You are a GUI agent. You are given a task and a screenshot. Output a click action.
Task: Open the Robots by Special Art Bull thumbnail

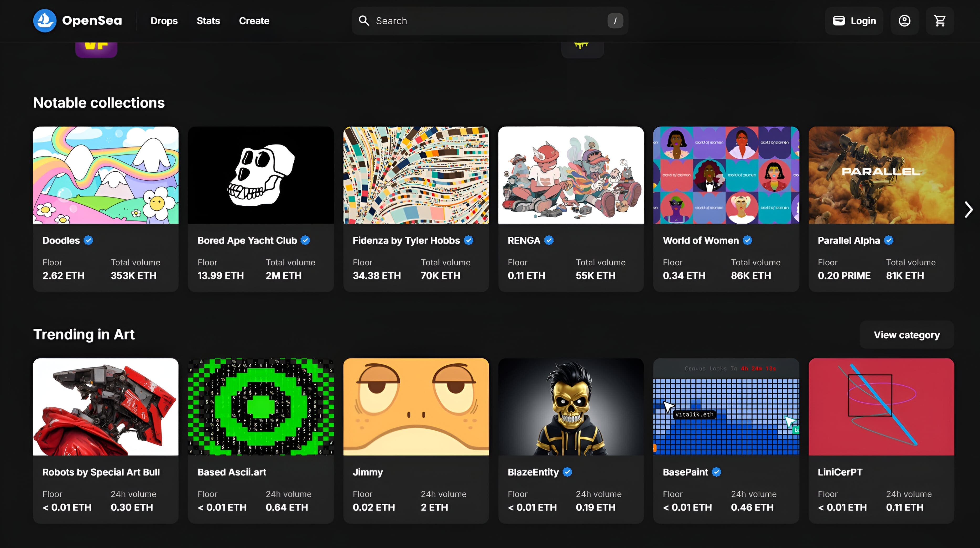[x=106, y=407]
